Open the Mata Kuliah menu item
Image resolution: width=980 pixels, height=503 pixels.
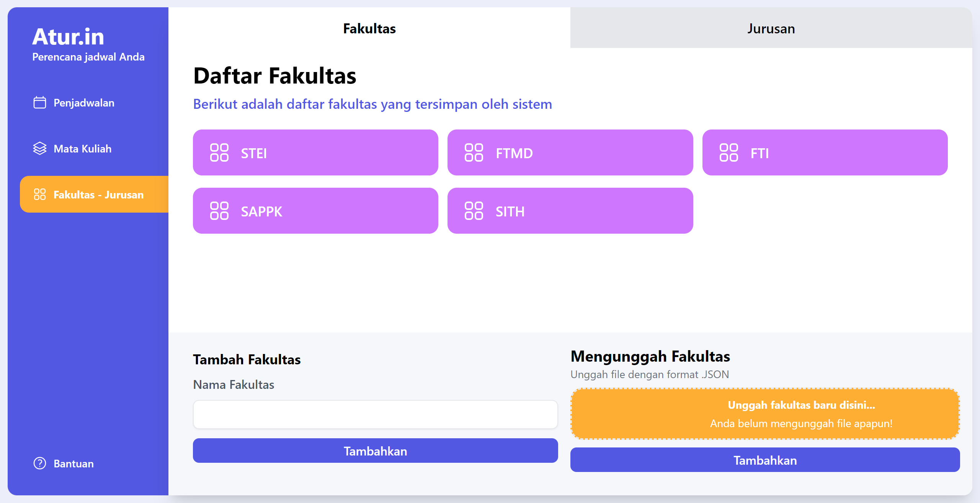click(x=82, y=149)
